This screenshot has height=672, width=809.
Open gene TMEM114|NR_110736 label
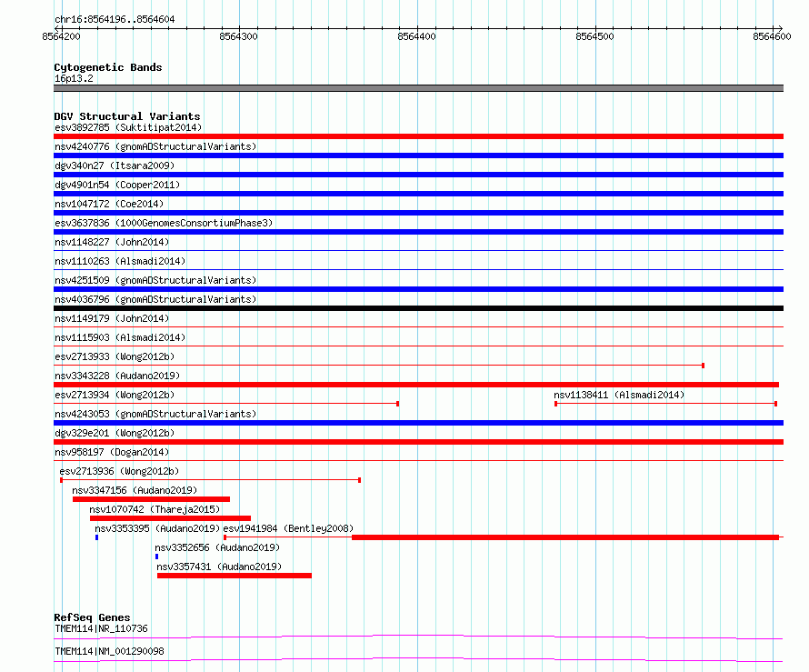click(101, 628)
